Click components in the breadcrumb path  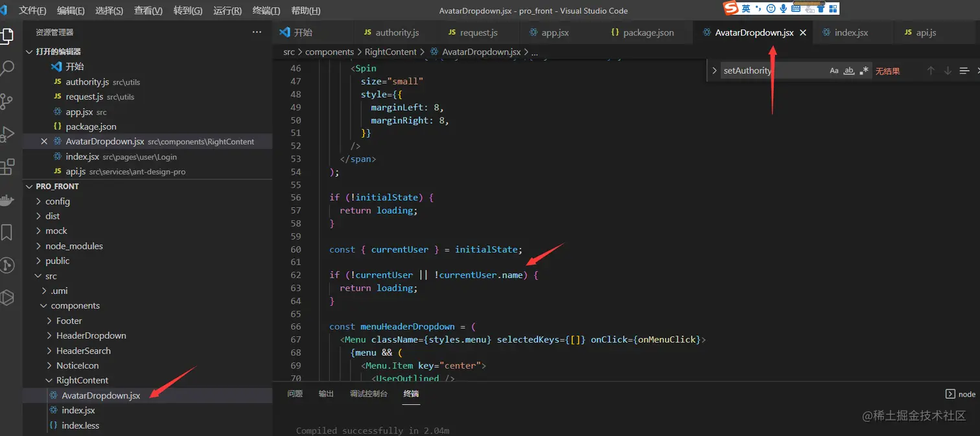click(330, 52)
